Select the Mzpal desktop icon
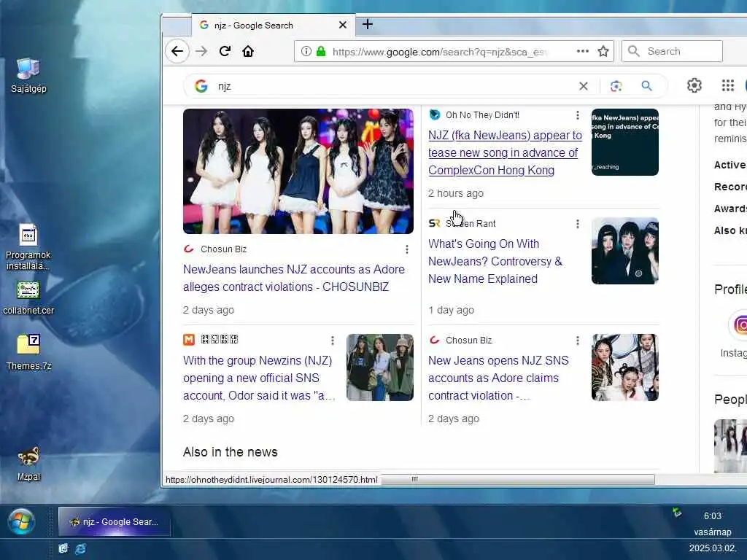The image size is (747, 560). tap(28, 464)
